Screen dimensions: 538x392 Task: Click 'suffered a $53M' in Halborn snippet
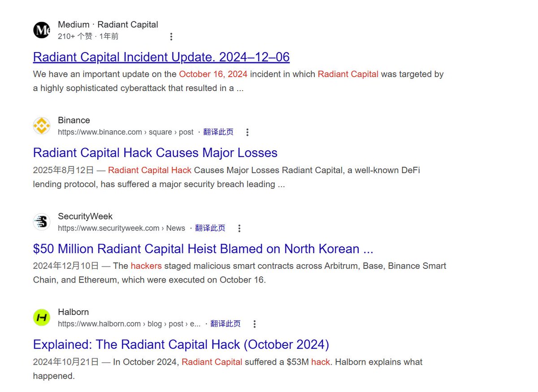277,362
